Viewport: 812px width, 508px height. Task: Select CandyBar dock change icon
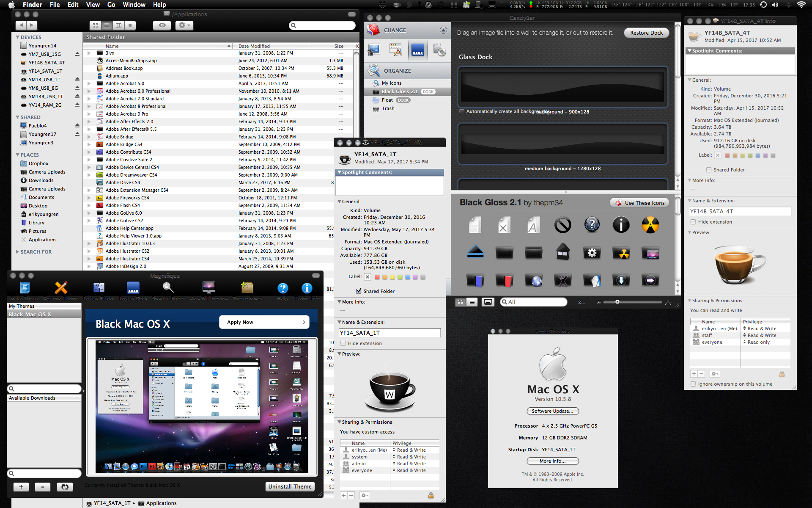point(417,50)
